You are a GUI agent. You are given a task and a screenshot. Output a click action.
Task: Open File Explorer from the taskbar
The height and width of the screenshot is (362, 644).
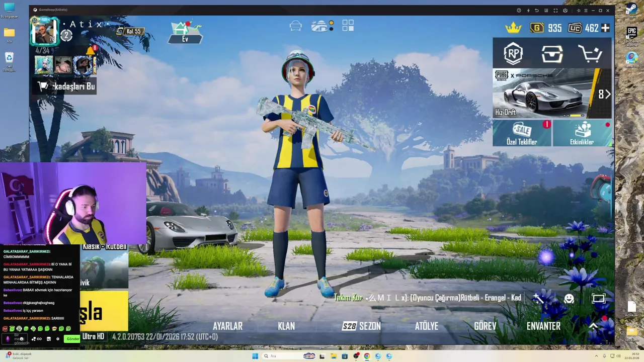(333, 356)
